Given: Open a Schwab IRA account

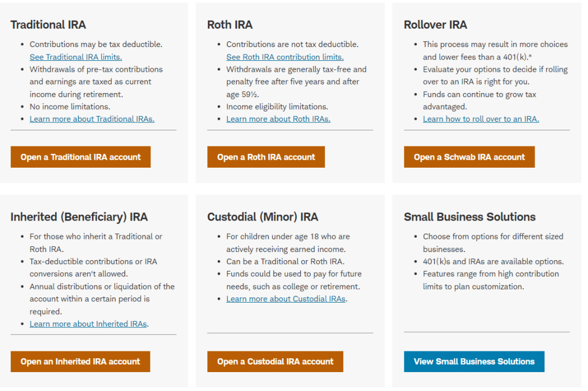Looking at the screenshot, I should point(469,156).
